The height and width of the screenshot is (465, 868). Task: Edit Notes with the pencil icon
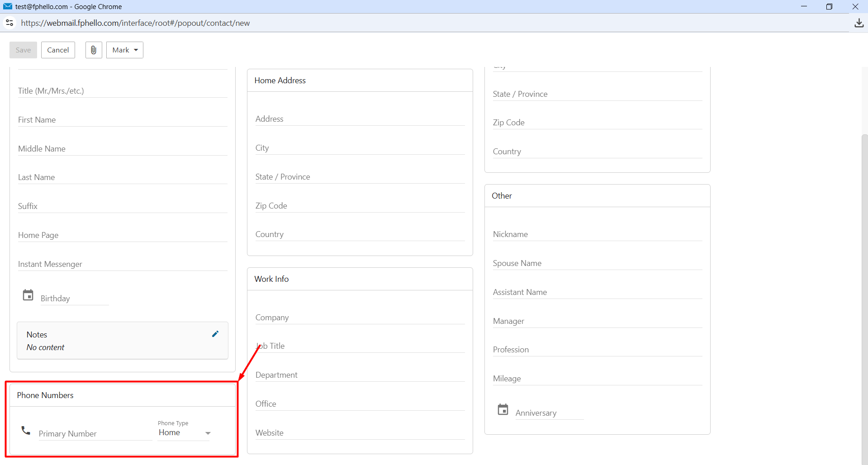tap(215, 334)
